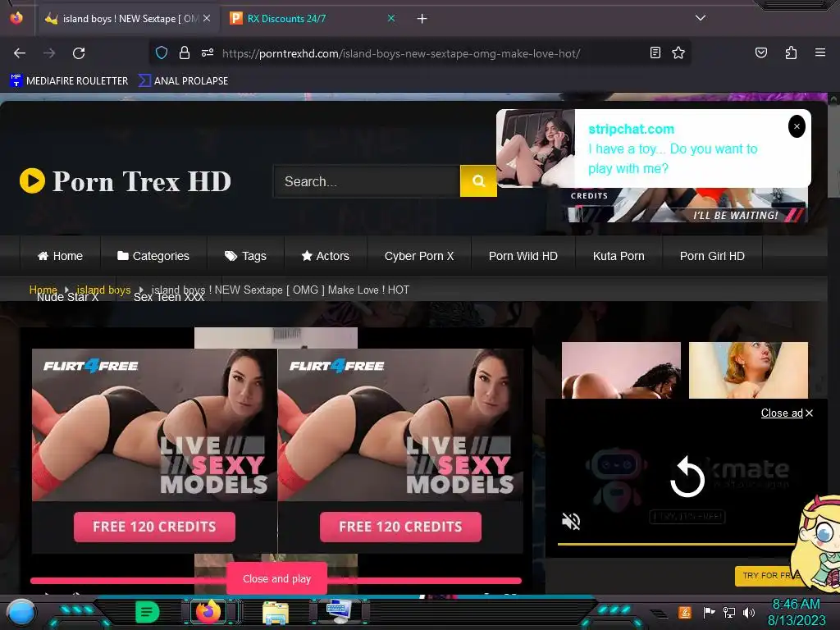Click Close ad on side video
The height and width of the screenshot is (630, 840).
click(x=787, y=413)
